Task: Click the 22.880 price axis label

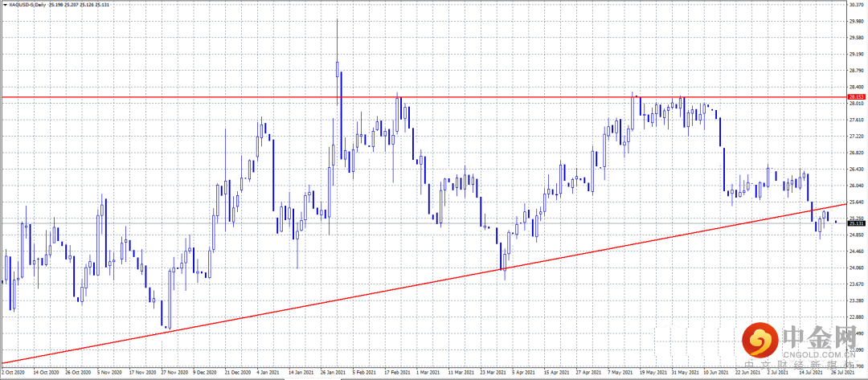Action: [x=857, y=317]
